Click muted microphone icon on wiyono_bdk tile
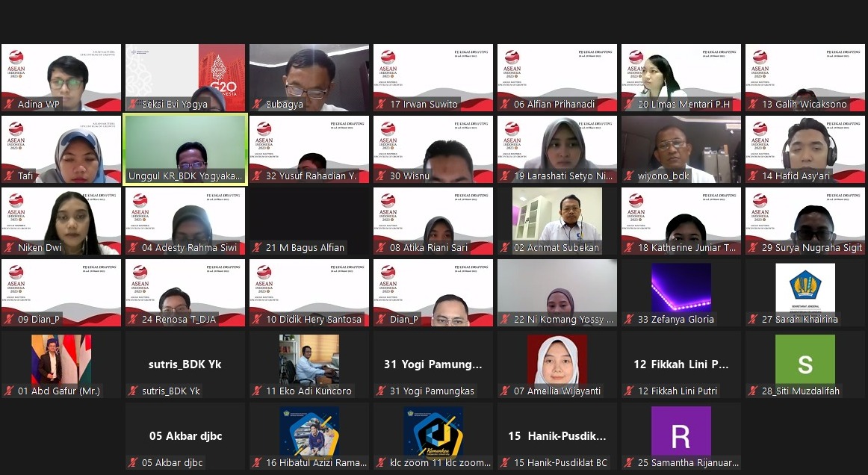Viewport: 868px width, 475px height. (629, 176)
